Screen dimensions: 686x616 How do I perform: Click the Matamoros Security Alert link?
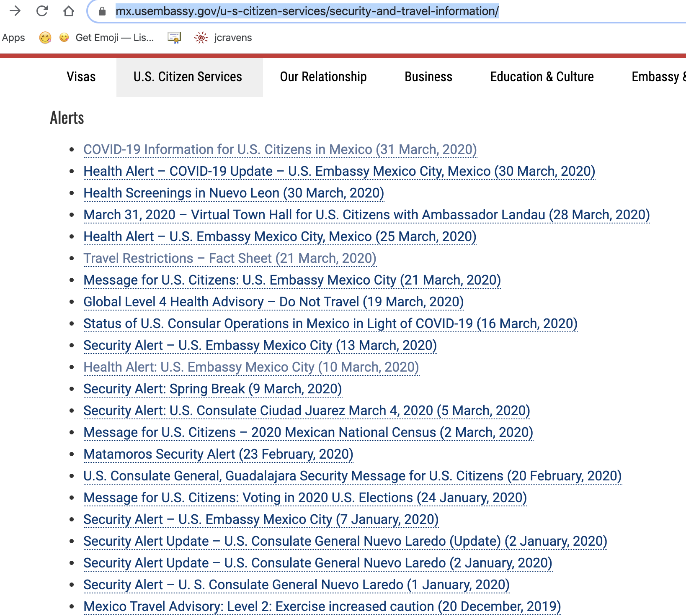[x=218, y=454]
